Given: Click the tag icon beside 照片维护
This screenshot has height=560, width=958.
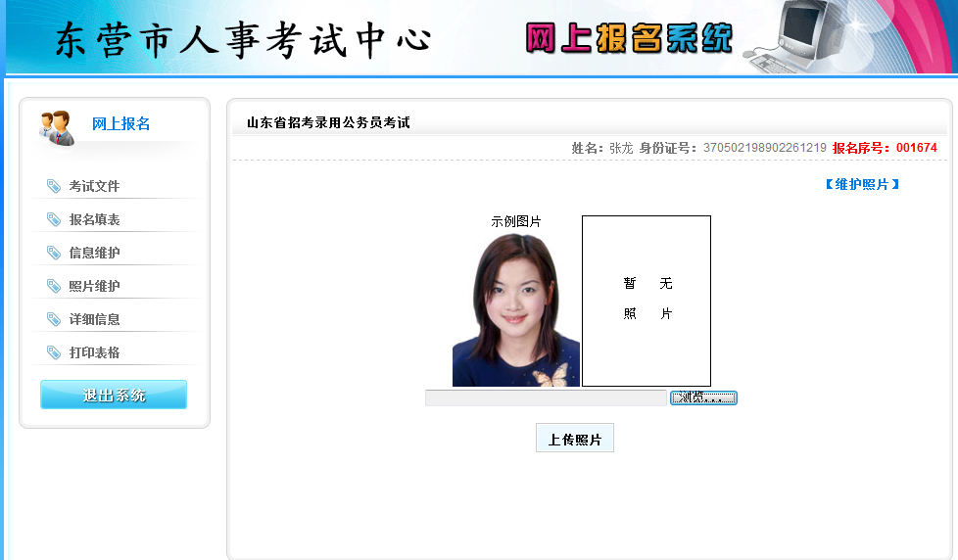Looking at the screenshot, I should point(54,286).
